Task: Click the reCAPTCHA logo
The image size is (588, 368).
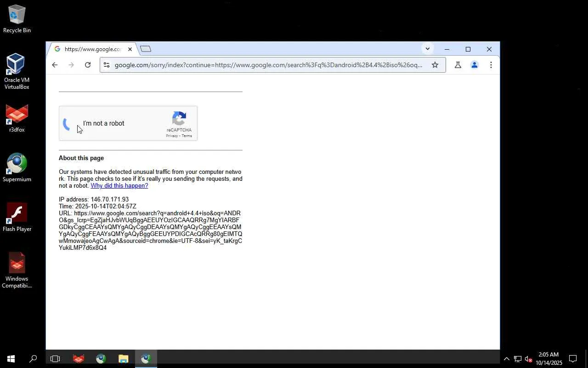Action: click(x=179, y=118)
